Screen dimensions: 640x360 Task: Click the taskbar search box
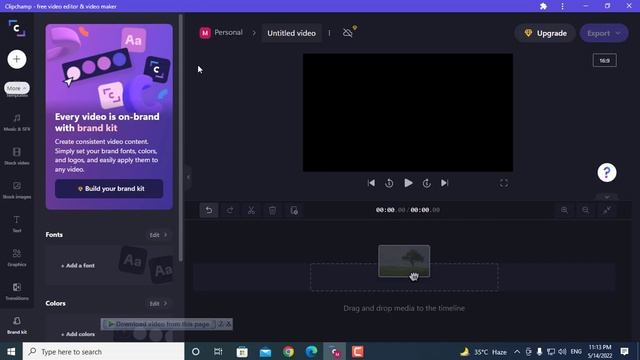pyautogui.click(x=104, y=351)
